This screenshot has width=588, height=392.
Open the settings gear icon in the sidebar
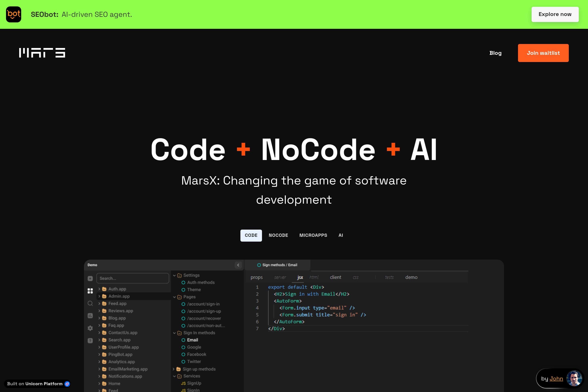click(90, 328)
